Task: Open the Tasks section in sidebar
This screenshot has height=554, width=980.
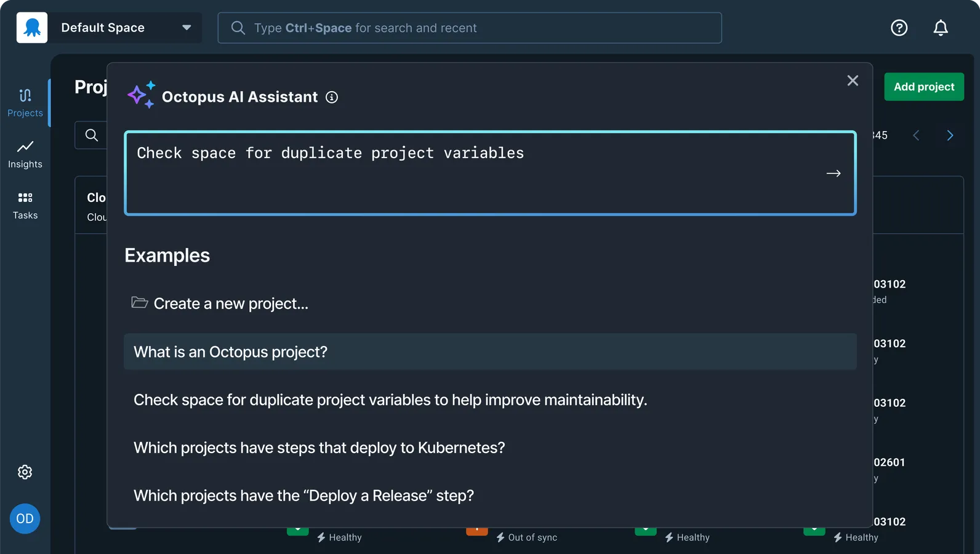Action: (x=25, y=206)
